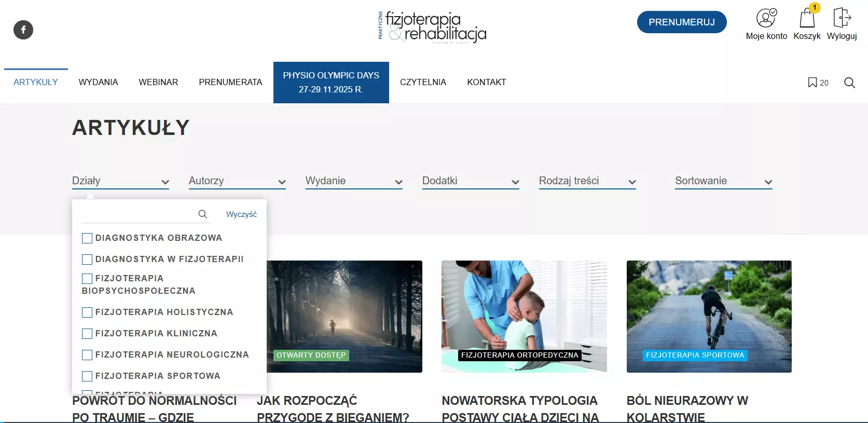Expand the Dodatki filter dropdown
The image size is (868, 423).
click(x=471, y=181)
